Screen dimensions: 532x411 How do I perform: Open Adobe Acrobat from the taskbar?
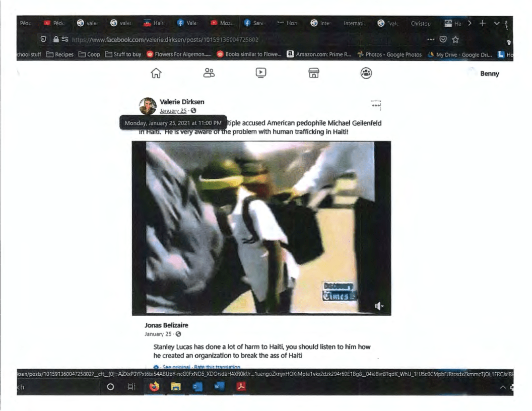coord(241,387)
